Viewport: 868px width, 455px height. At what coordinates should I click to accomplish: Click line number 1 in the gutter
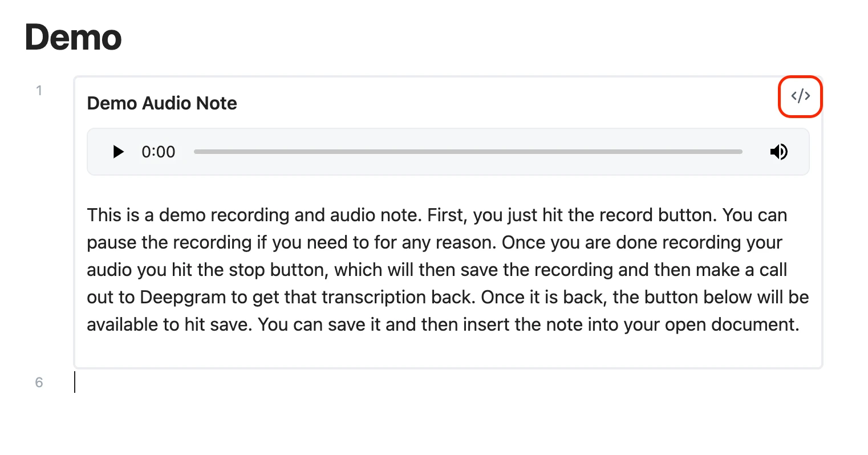click(x=39, y=90)
